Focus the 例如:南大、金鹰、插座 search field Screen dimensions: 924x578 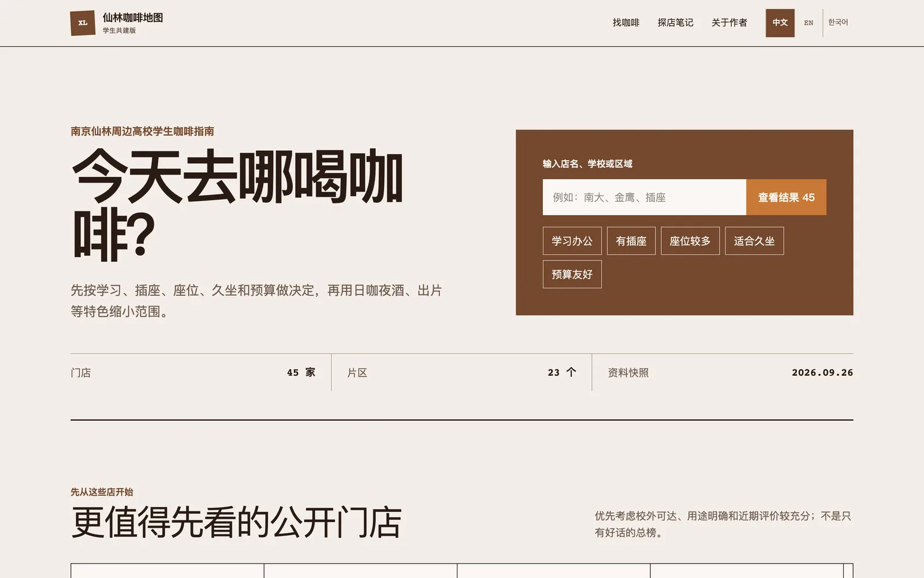coord(644,197)
